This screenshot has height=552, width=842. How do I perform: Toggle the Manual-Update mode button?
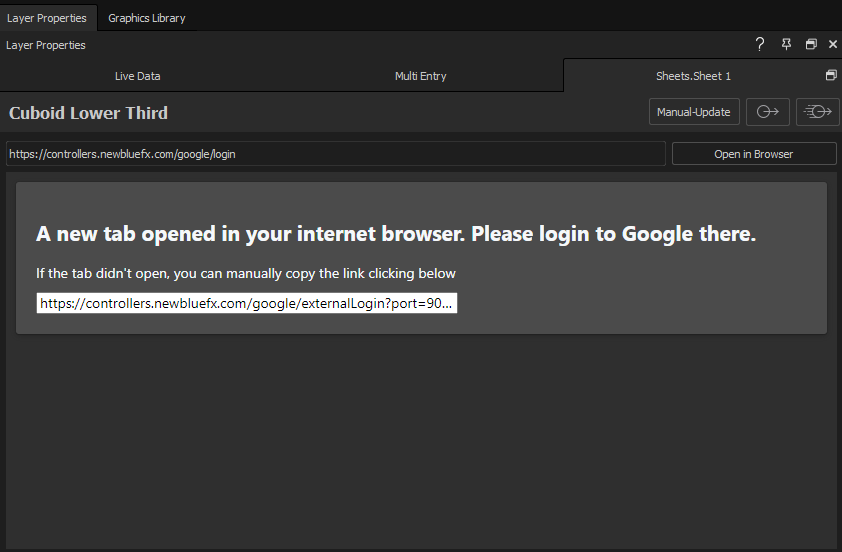click(x=694, y=112)
